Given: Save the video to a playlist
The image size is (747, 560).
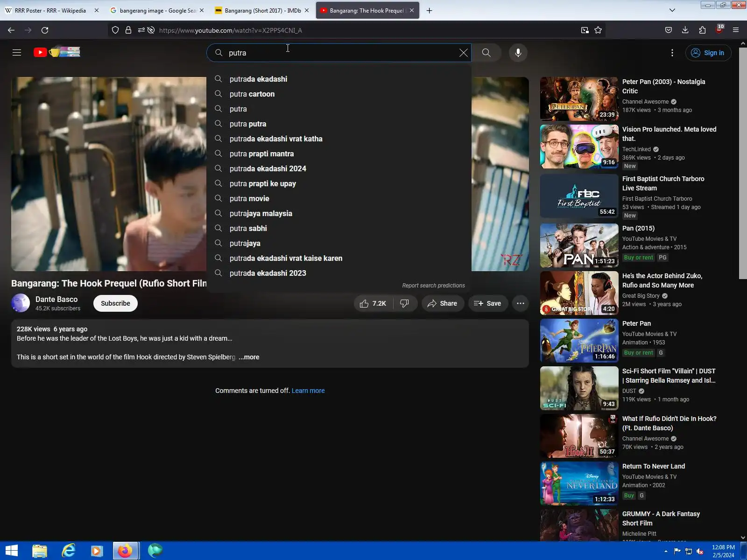Looking at the screenshot, I should coord(488,303).
